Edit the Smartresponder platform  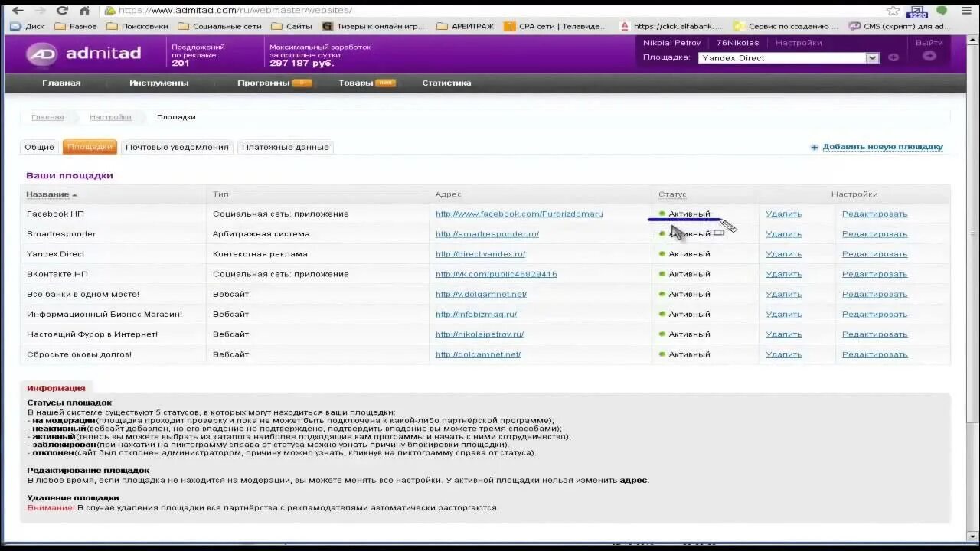tap(874, 233)
